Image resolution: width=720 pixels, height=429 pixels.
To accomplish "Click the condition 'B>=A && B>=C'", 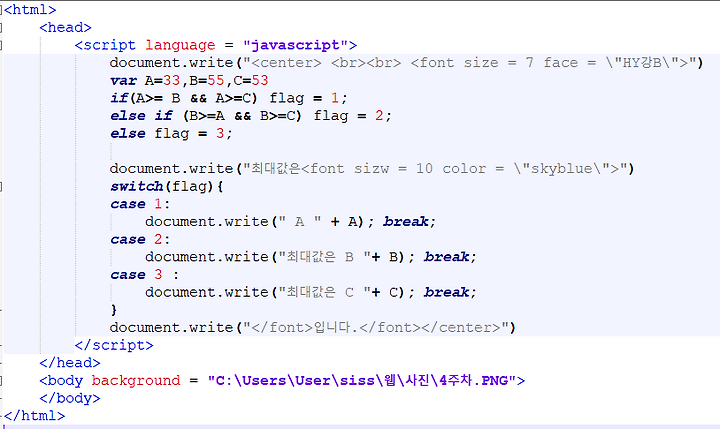I will point(242,116).
